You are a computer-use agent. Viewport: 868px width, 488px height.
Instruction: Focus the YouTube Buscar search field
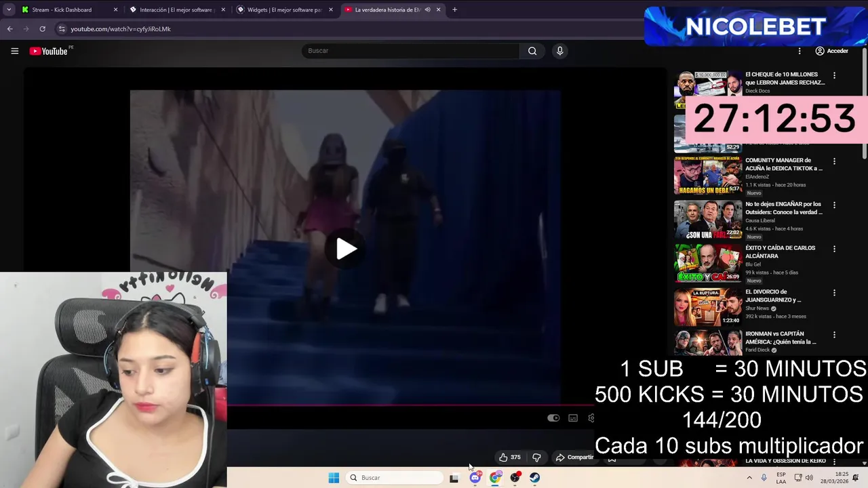410,51
